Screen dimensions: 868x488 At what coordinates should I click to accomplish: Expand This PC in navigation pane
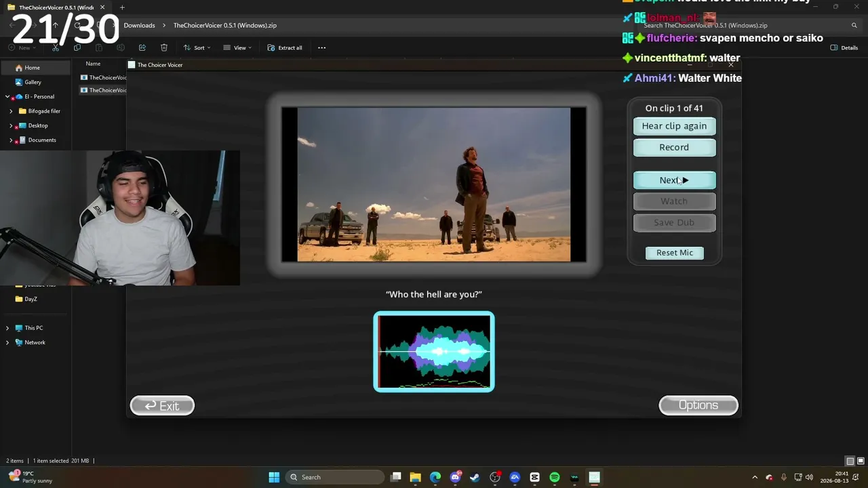[7, 328]
